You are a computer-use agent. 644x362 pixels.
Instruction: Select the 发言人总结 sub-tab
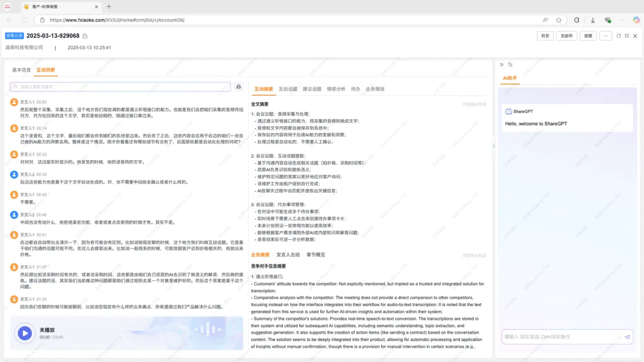click(x=288, y=255)
